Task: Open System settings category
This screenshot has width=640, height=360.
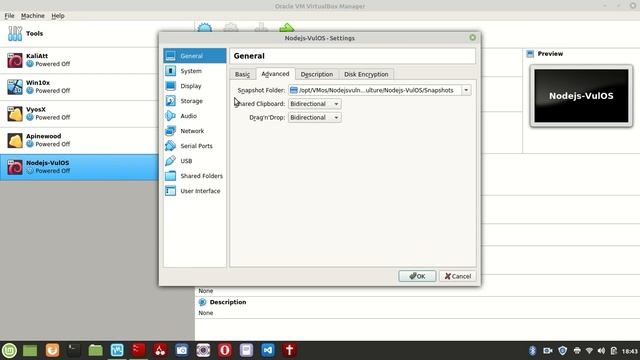Action: click(195, 71)
